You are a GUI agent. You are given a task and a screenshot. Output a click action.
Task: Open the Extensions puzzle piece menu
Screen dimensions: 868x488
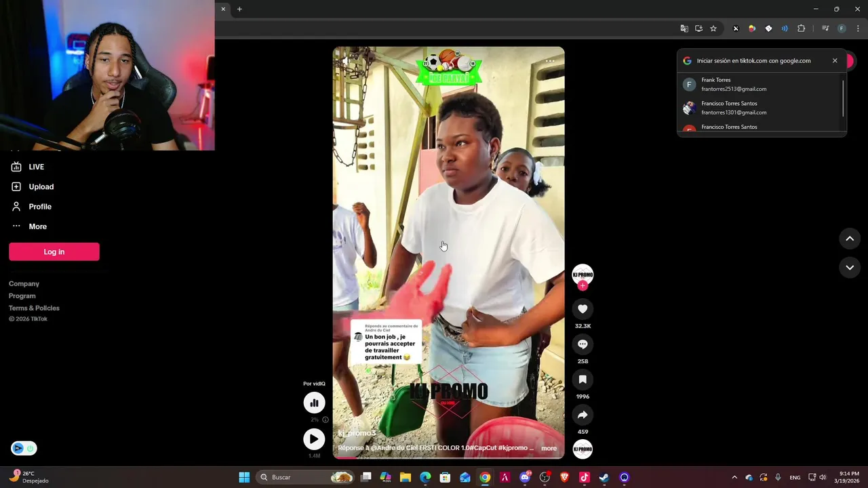(801, 28)
